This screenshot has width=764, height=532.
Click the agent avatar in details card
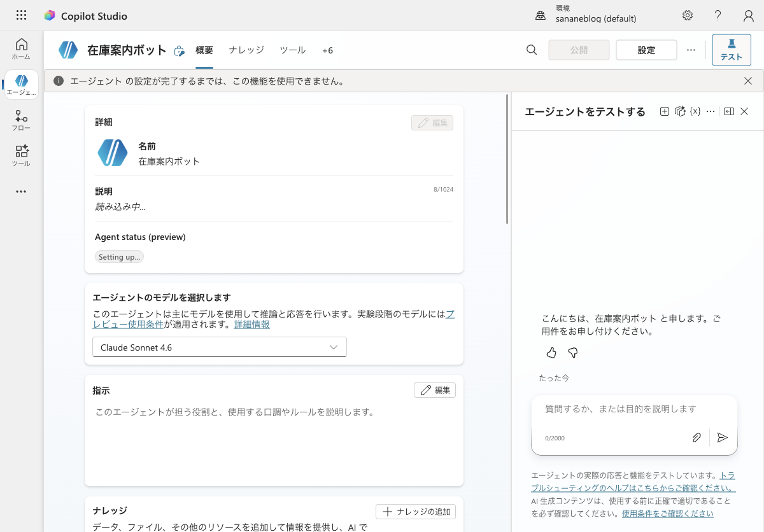click(x=113, y=153)
